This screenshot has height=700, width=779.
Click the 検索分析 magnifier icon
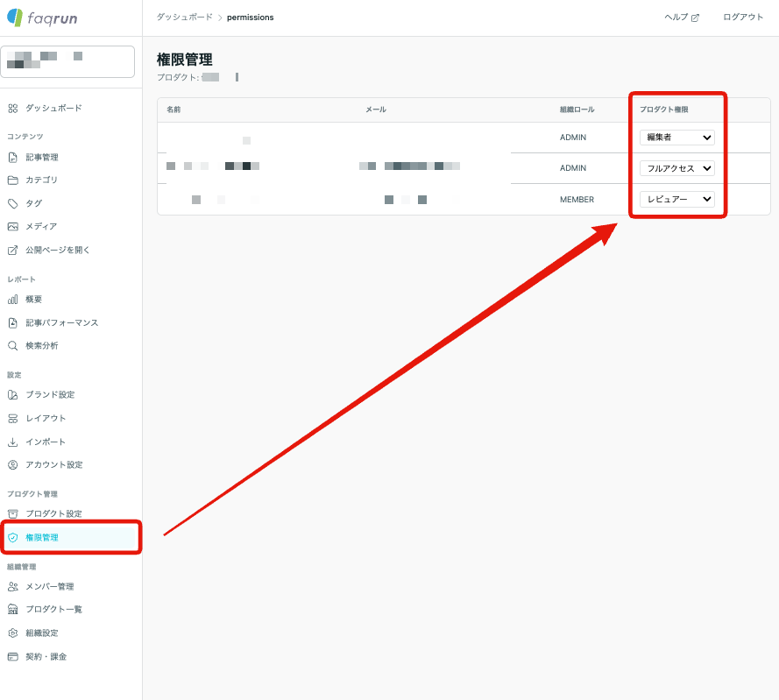(x=13, y=346)
